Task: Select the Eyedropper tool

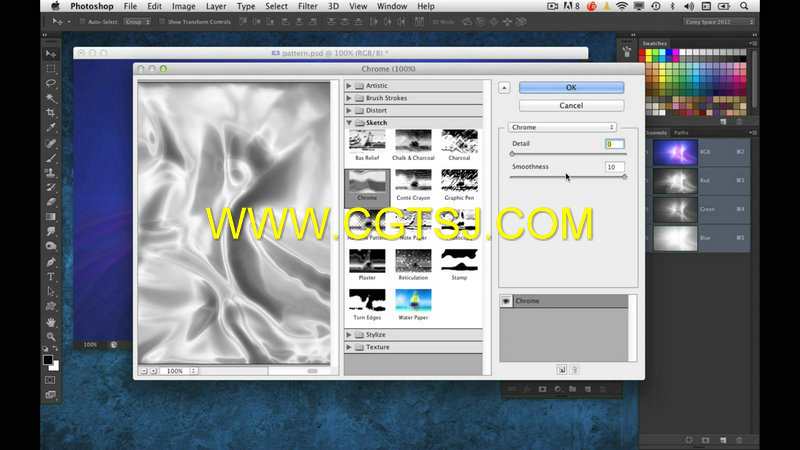Action: click(51, 128)
